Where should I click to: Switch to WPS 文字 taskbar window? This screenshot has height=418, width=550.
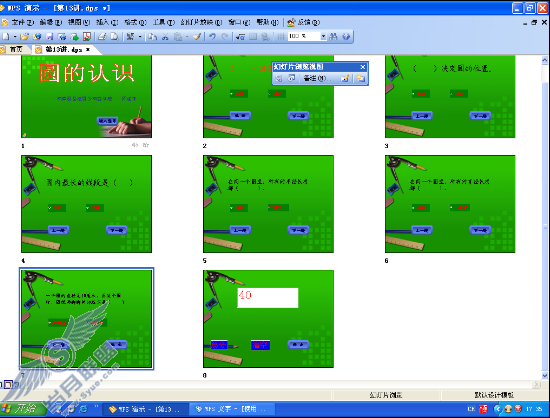click(x=232, y=409)
